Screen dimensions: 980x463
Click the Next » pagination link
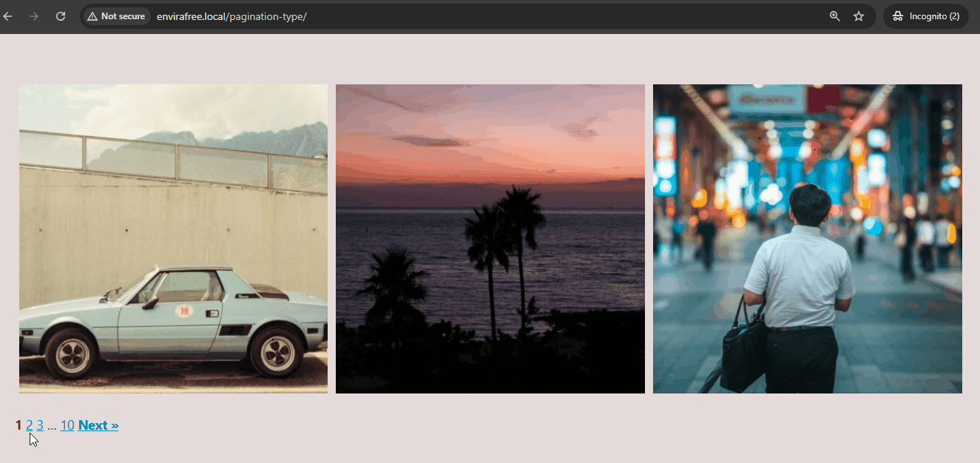[x=98, y=425]
